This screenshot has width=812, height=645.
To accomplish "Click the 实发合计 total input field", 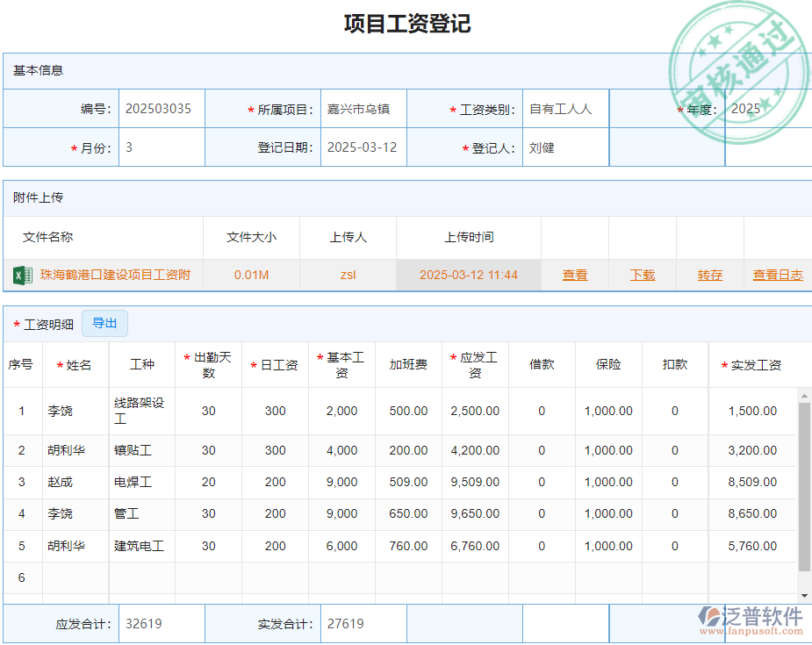I will pyautogui.click(x=363, y=624).
